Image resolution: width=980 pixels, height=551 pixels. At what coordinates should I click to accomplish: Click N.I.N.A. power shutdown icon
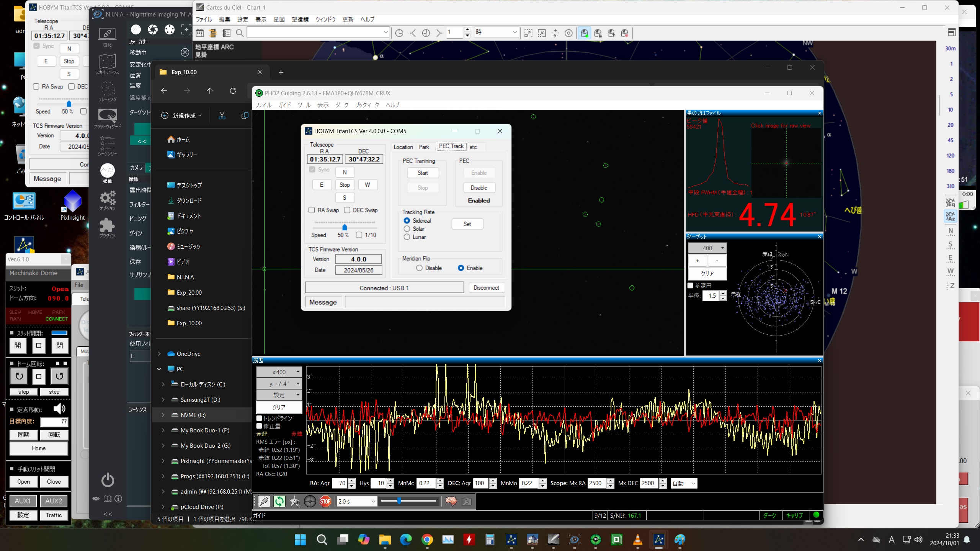pos(108,480)
